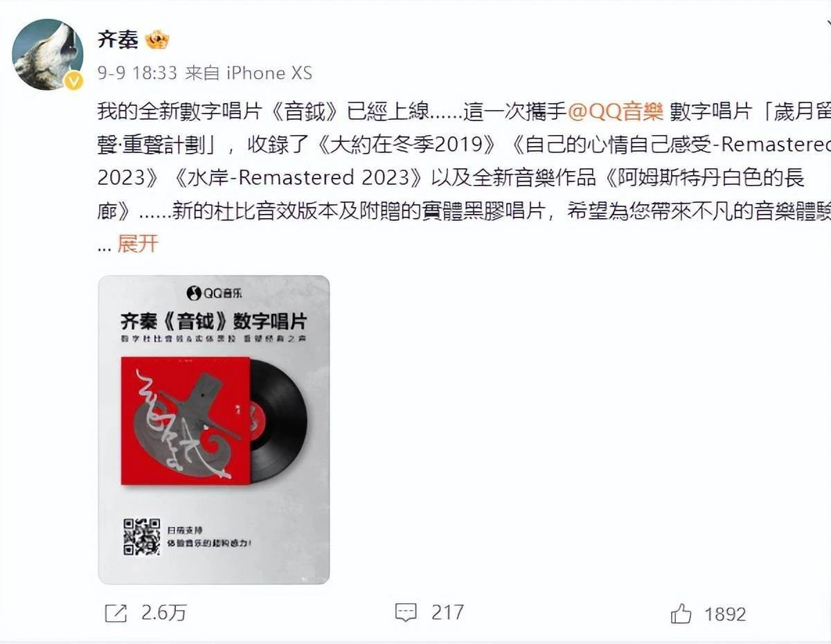
Task: Open comments via speech bubble icon
Action: [x=406, y=613]
